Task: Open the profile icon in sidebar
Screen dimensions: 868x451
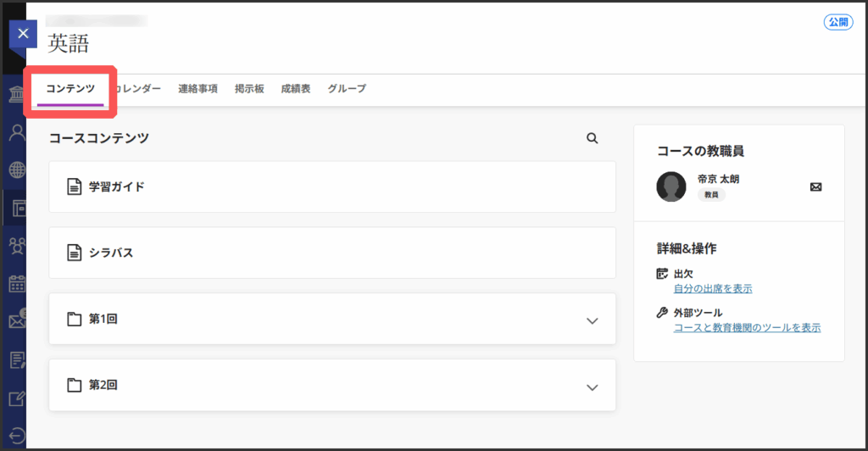Action: tap(16, 132)
